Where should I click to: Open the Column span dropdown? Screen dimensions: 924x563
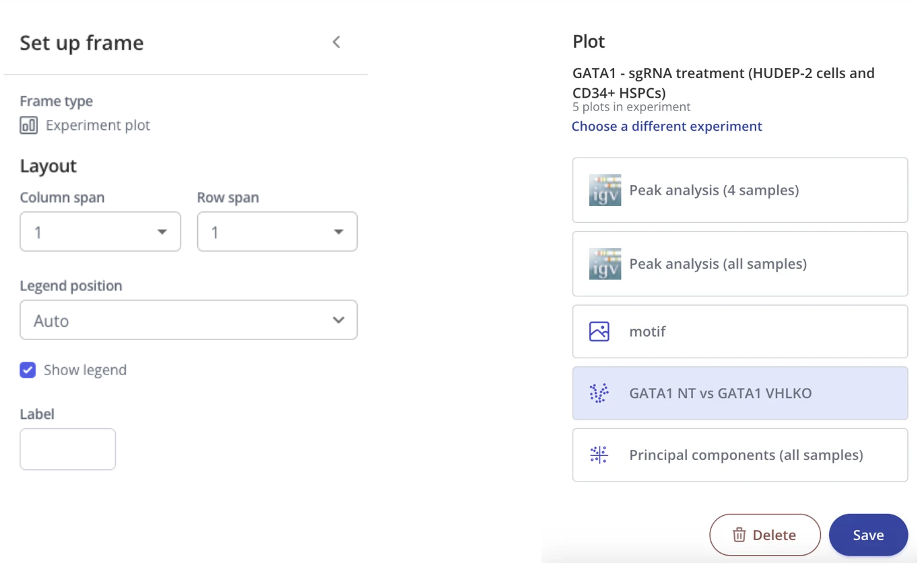click(100, 232)
